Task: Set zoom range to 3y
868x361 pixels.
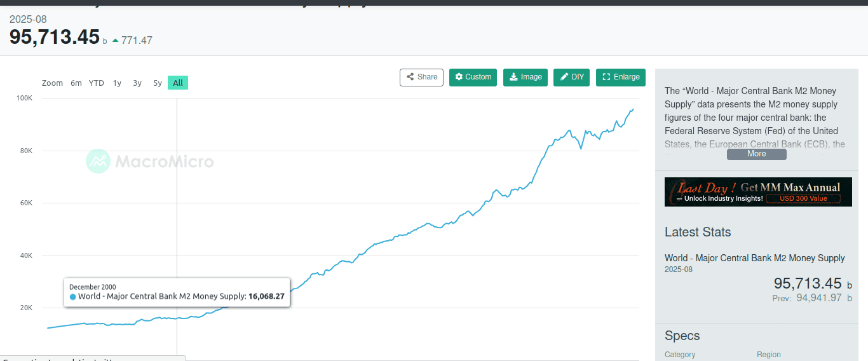Action: (137, 83)
